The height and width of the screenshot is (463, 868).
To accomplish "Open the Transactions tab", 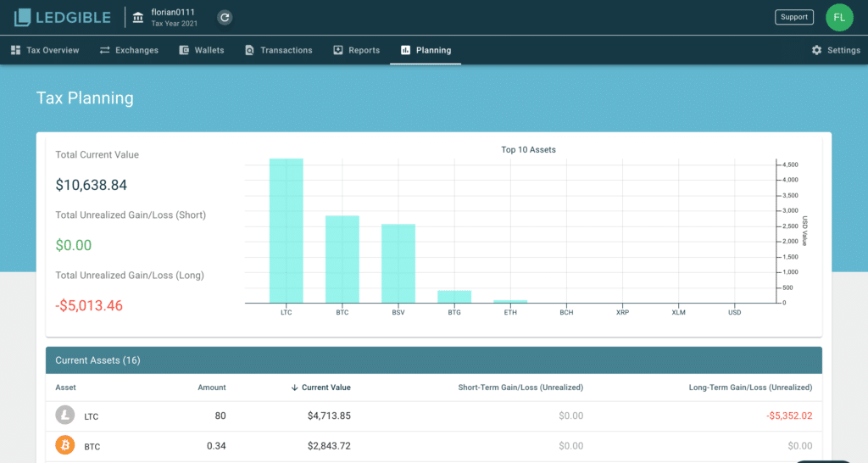I will click(x=278, y=50).
